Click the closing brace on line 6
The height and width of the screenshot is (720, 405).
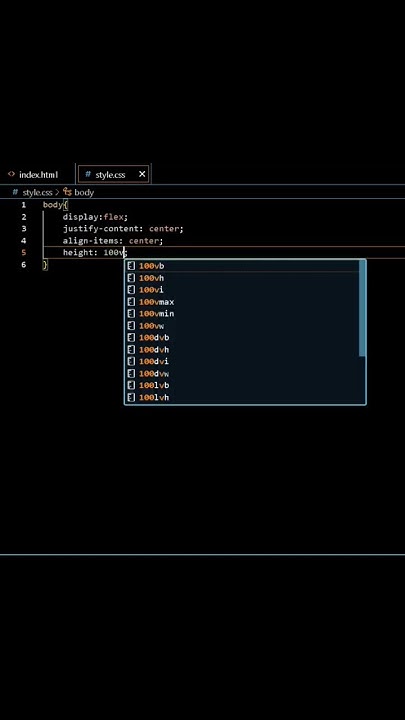click(45, 264)
